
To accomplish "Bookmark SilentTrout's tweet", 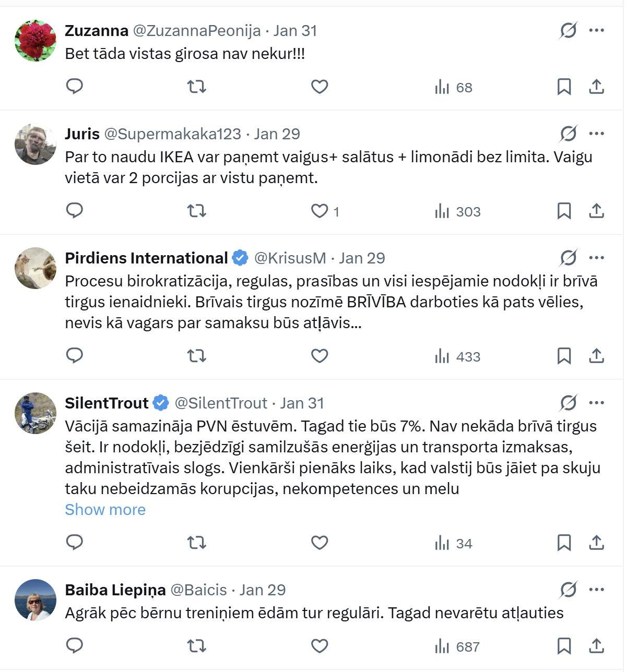I will tap(564, 543).
